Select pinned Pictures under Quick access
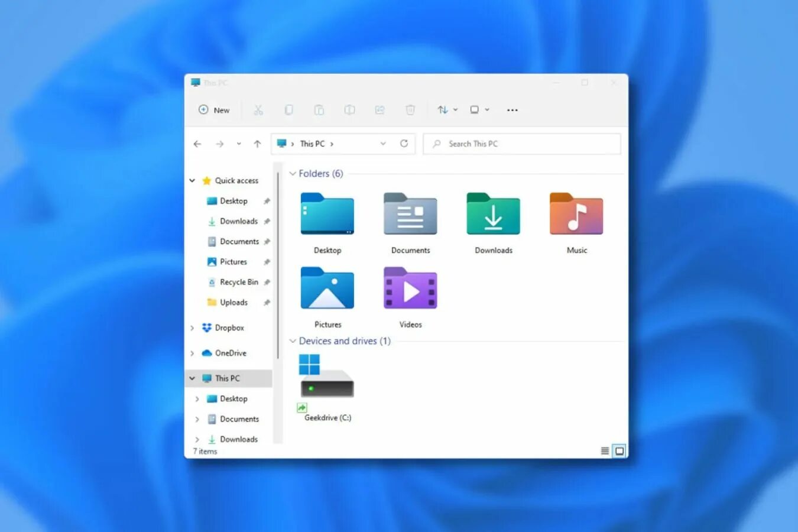798x532 pixels. 233,261
